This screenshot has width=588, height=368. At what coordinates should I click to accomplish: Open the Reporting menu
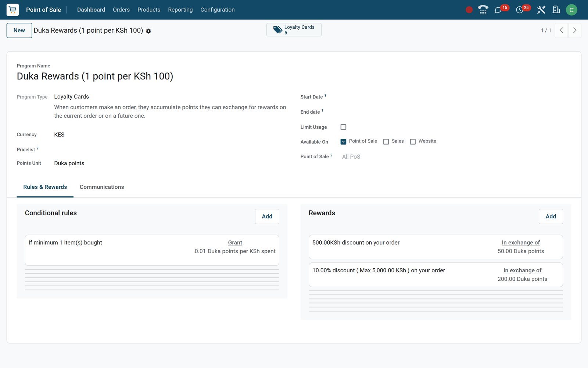tap(180, 10)
